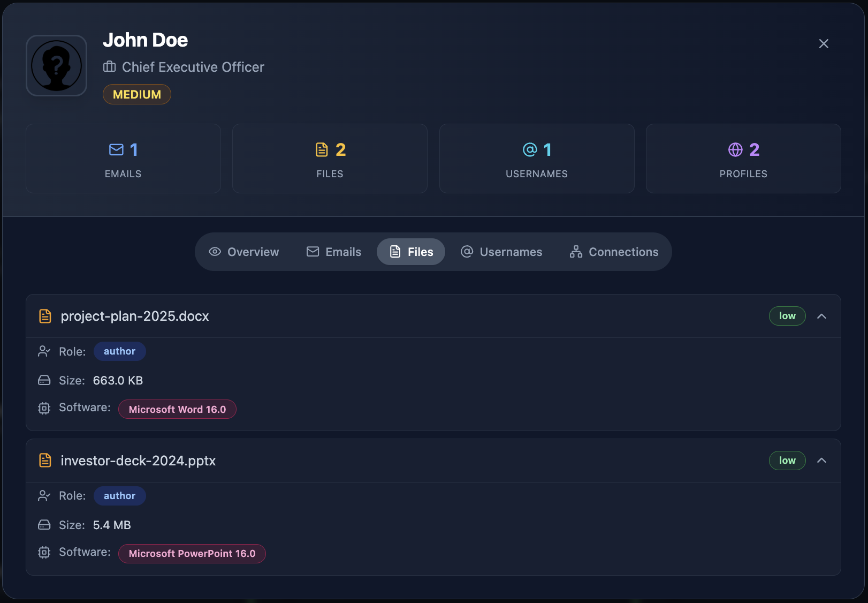Expand details under the Emails stat card
868x603 pixels.
[123, 159]
